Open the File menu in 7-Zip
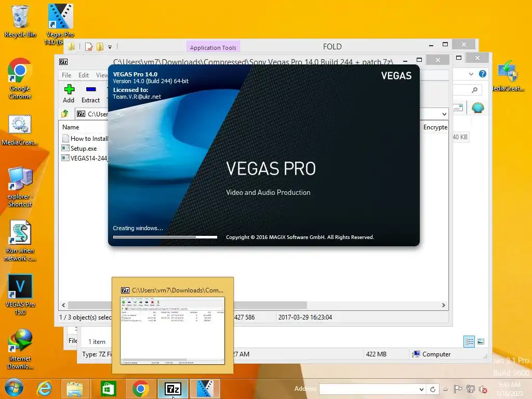This screenshot has height=399, width=532. point(66,75)
